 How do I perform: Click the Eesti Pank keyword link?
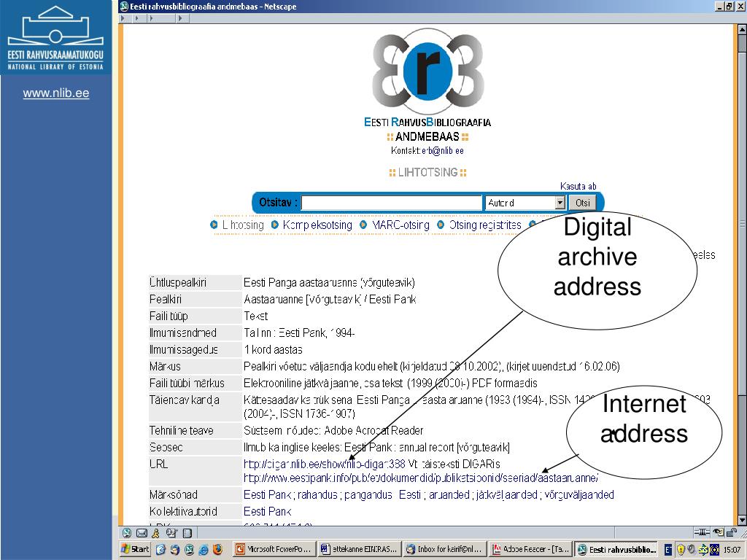[267, 495]
